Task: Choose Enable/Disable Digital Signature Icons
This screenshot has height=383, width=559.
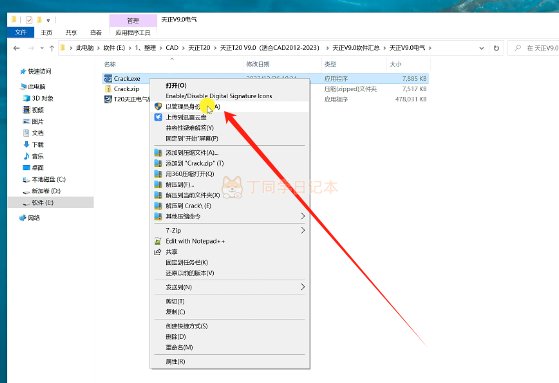Action: click(x=219, y=96)
